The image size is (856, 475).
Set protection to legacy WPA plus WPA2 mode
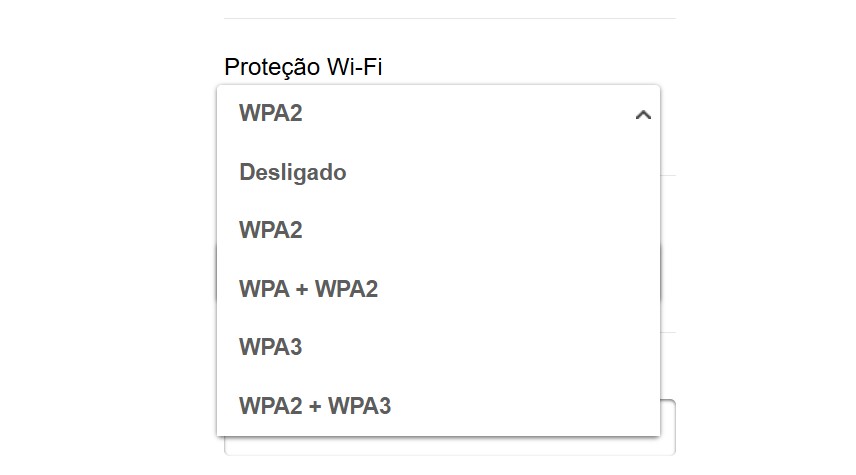[x=309, y=290]
